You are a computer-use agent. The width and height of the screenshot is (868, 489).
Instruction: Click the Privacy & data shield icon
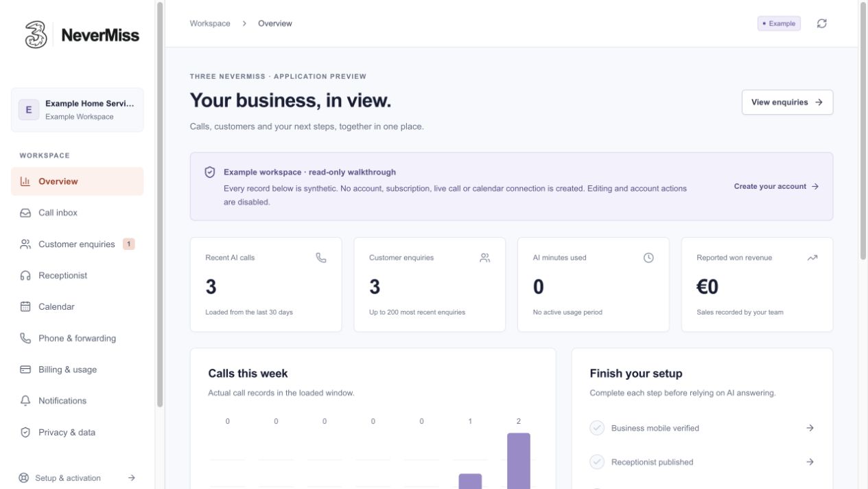(x=25, y=432)
